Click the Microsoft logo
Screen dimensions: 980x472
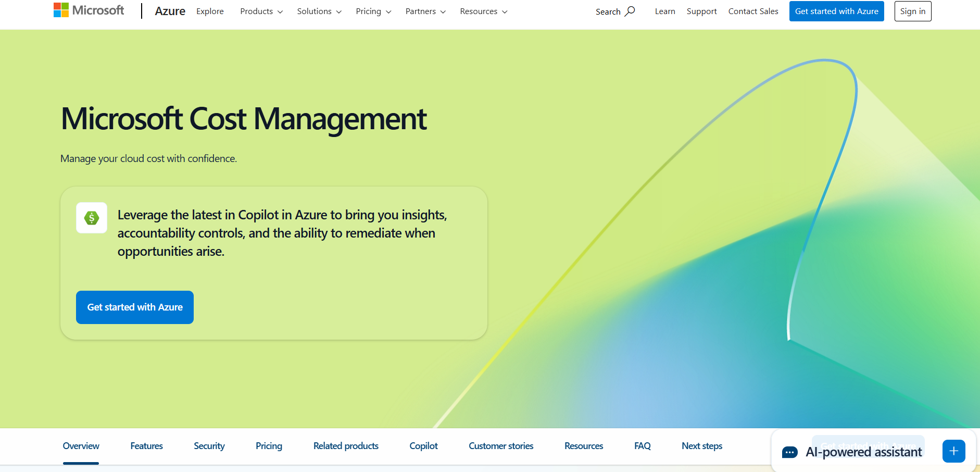(88, 9)
